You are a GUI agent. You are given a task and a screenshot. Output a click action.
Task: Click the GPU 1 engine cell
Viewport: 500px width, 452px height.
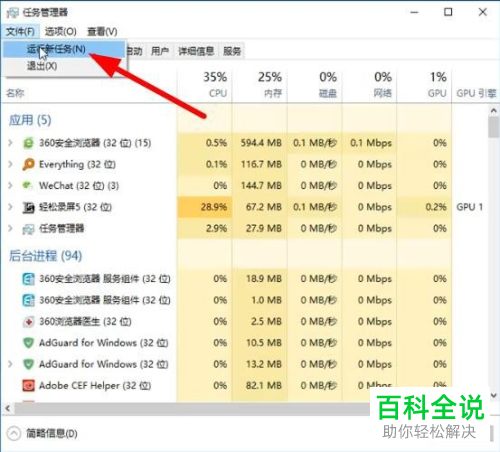click(x=469, y=207)
